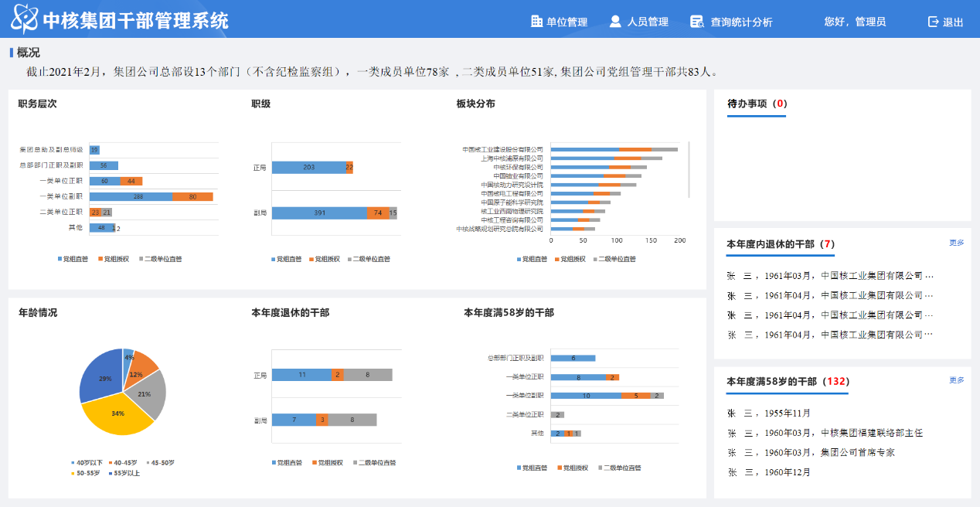Image resolution: width=980 pixels, height=507 pixels.
Task: Toggle 党组直管 legend in 职务层次 chart
Action: coord(73,259)
